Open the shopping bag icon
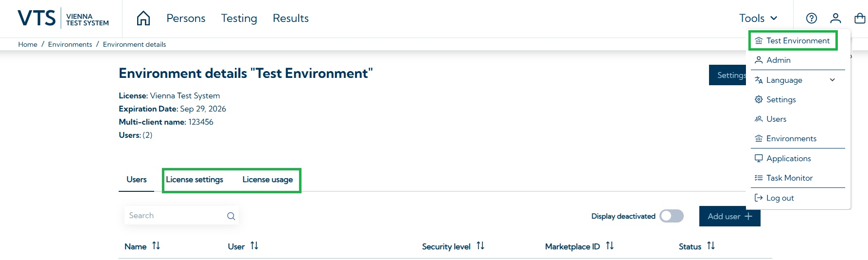 (x=860, y=19)
